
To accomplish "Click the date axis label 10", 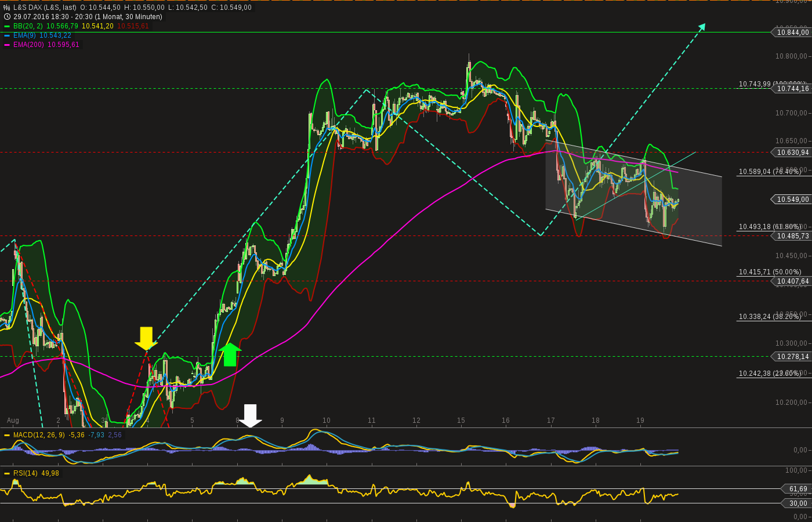I will [327, 420].
